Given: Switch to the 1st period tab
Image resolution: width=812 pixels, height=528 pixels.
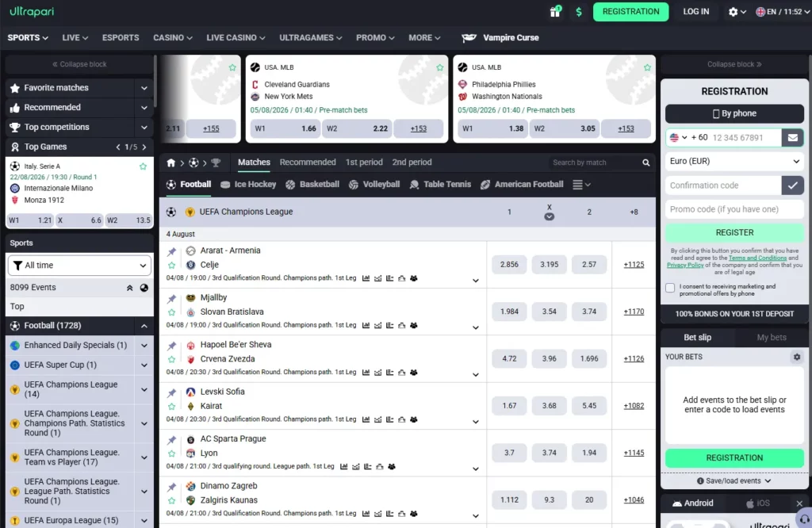Looking at the screenshot, I should tap(364, 163).
